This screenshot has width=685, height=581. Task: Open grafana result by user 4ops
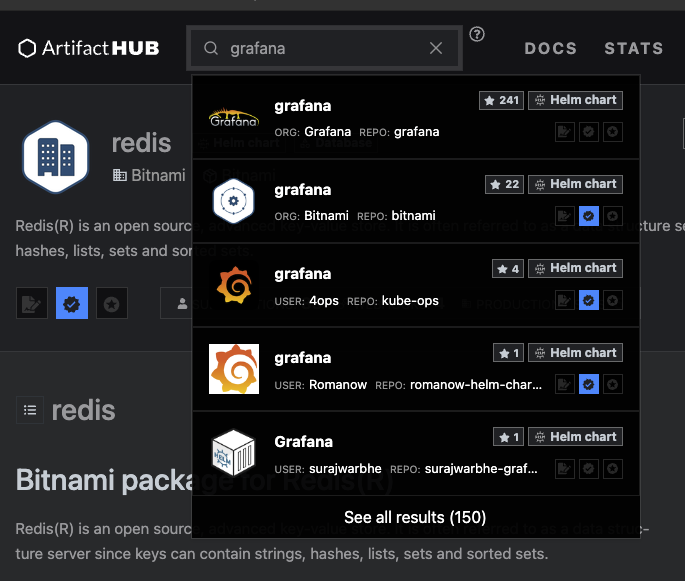[x=416, y=285]
